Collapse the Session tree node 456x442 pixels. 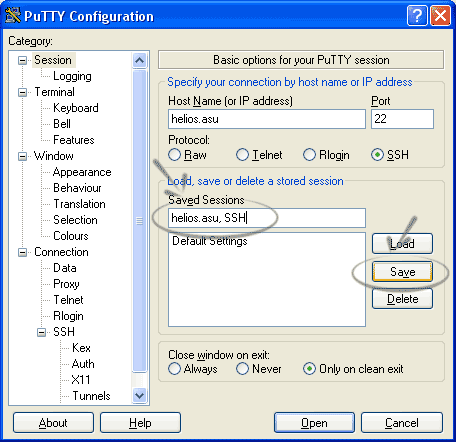[22, 60]
